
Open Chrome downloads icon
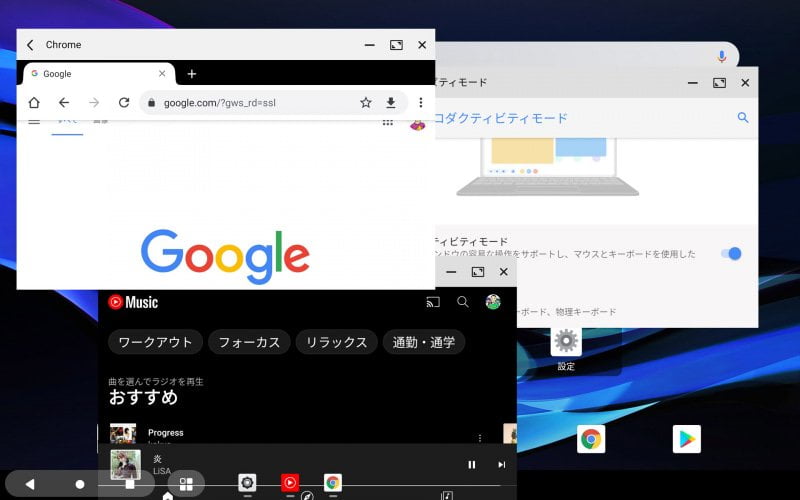click(x=391, y=103)
